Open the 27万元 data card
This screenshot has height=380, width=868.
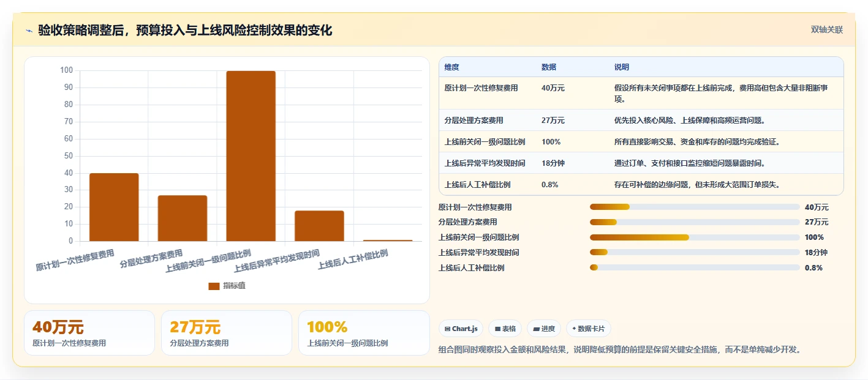(227, 333)
